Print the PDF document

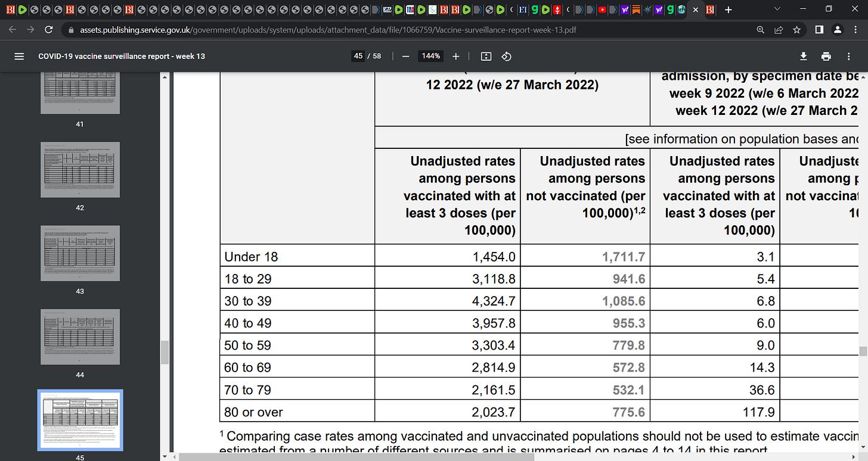826,56
